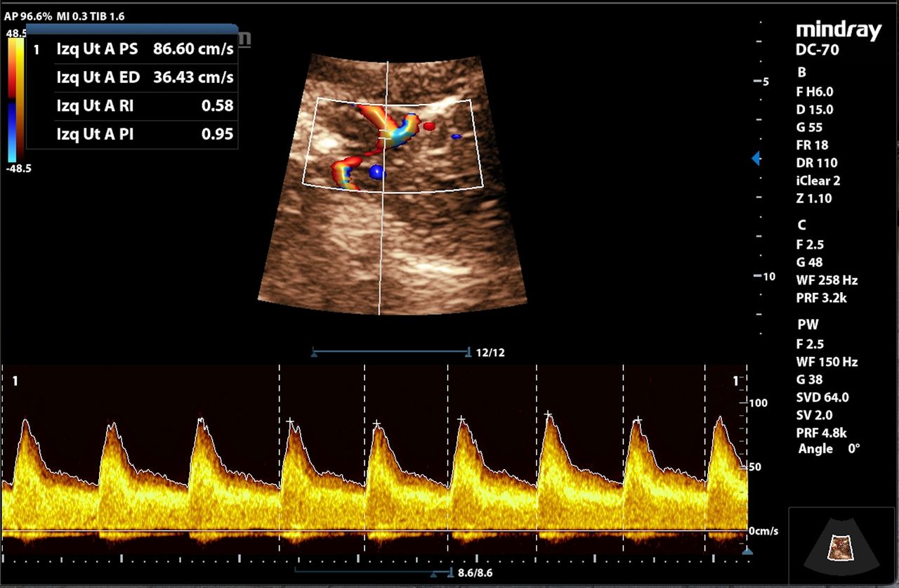Click the Color G 48 gain parameter
Image resolution: width=899 pixels, height=588 pixels.
pos(810,262)
